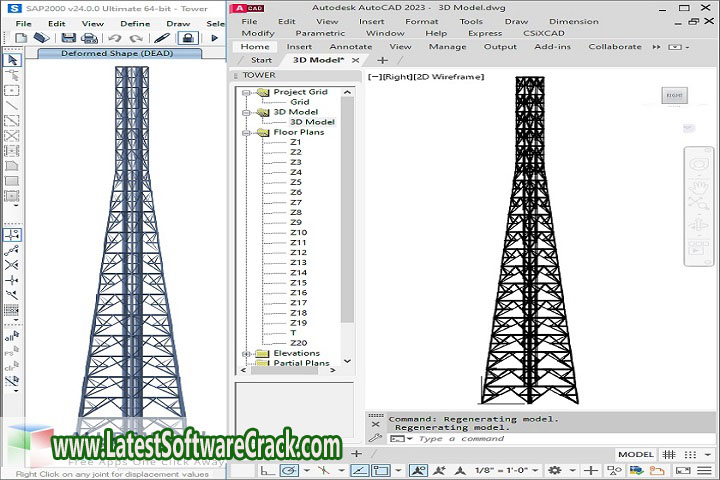The width and height of the screenshot is (720, 480).
Task: Expand the Elevations tree node
Action: (247, 354)
